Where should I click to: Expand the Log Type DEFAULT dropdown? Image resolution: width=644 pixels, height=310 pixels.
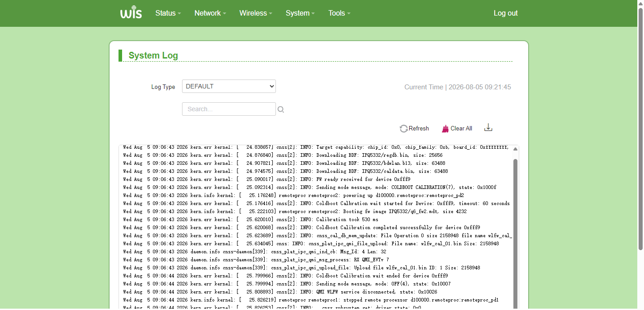pyautogui.click(x=229, y=86)
